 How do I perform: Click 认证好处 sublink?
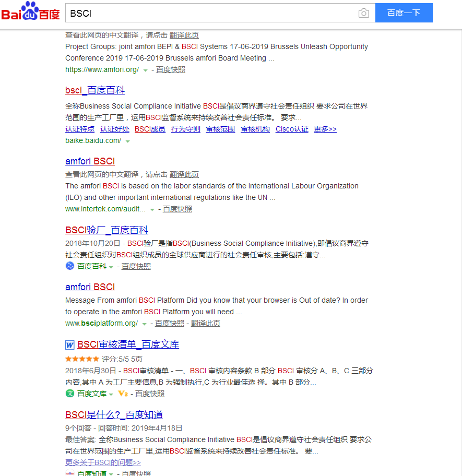115,129
